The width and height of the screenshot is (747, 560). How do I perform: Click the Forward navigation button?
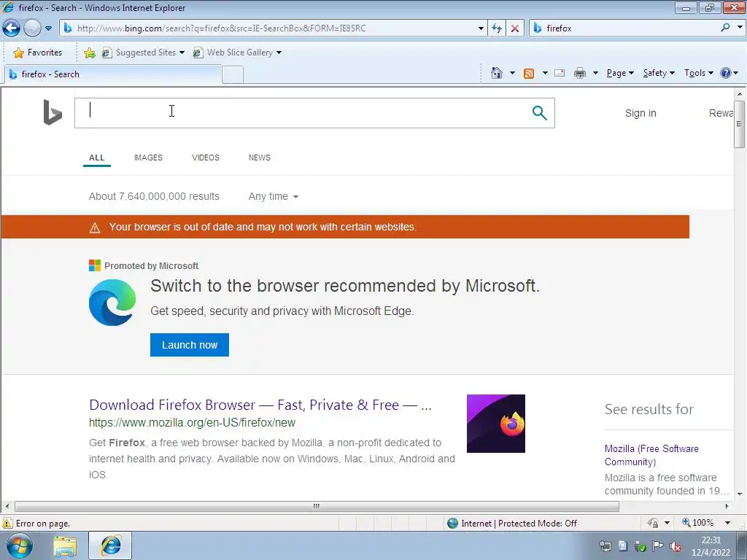pos(32,28)
